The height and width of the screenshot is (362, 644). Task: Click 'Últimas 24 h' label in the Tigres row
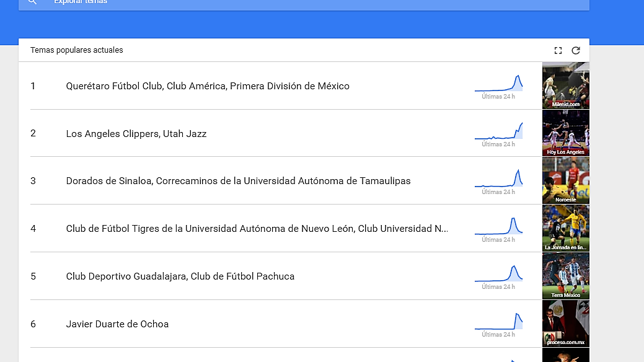point(498,239)
